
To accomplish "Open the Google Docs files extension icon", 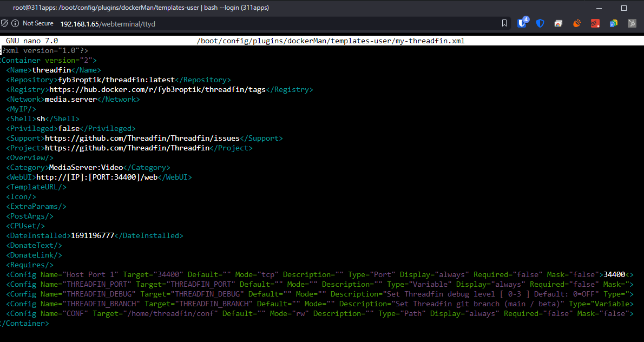I will click(x=614, y=23).
